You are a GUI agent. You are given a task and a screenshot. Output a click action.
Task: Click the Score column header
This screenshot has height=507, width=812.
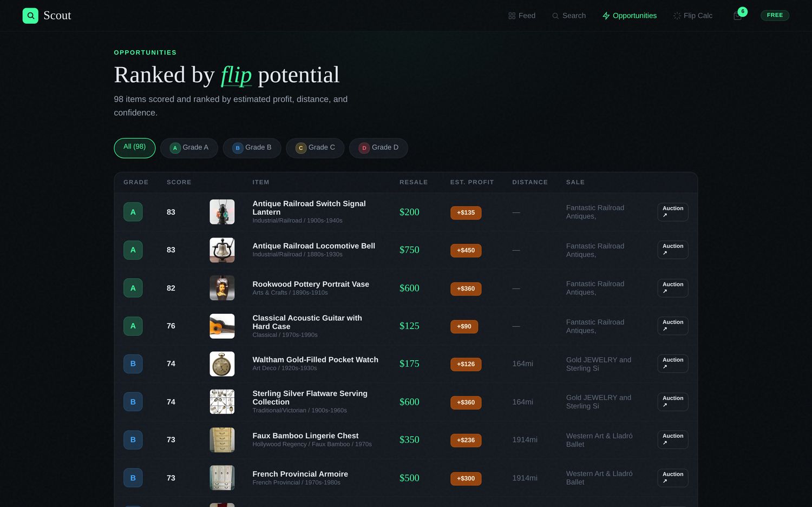pyautogui.click(x=179, y=182)
